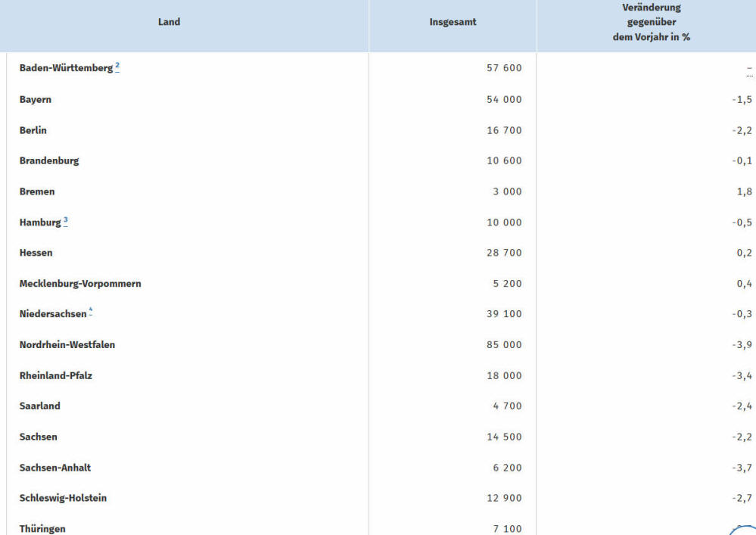Image resolution: width=756 pixels, height=535 pixels.
Task: Select change value -3,4 for Rheinland-Pfalz
Action: [742, 375]
